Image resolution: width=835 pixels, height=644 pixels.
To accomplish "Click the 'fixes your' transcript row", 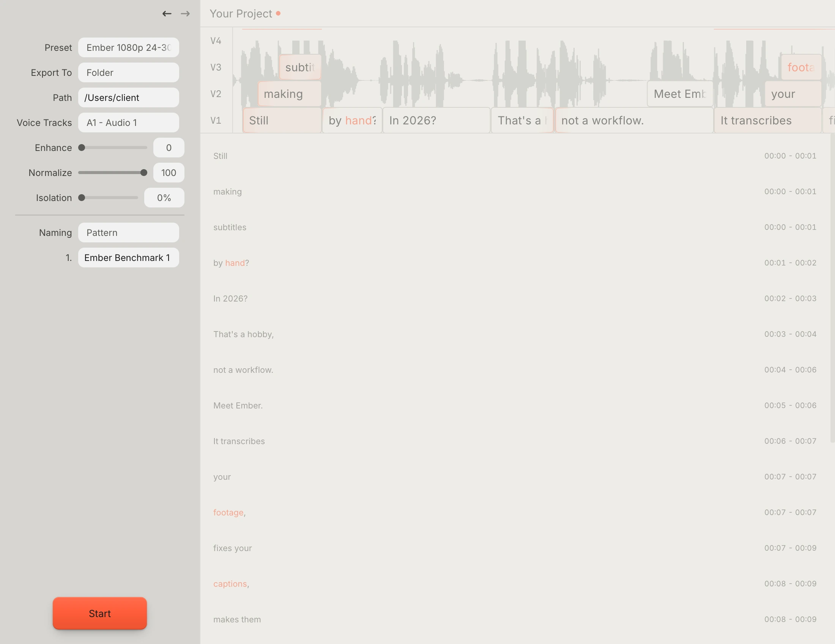I will tap(515, 548).
